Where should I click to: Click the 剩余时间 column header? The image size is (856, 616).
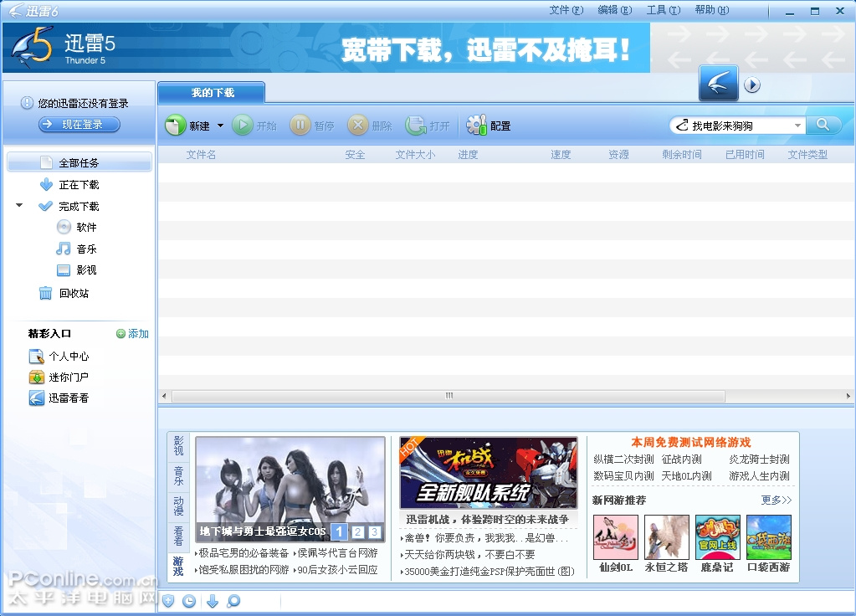[x=681, y=155]
